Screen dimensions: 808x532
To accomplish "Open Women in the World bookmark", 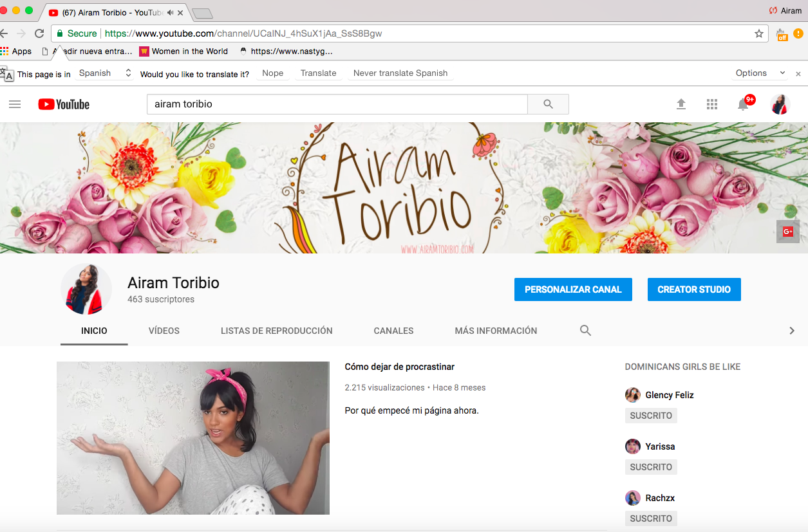I will [x=184, y=51].
